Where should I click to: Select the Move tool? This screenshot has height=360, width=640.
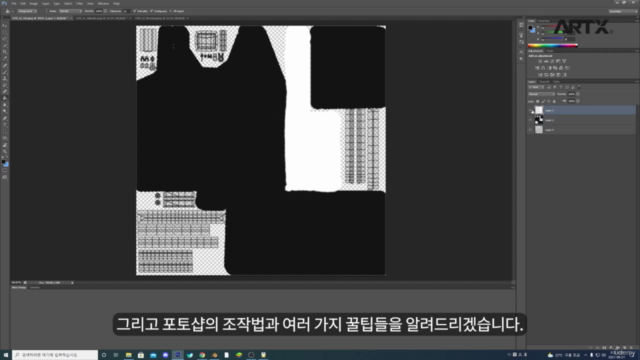pos(5,25)
